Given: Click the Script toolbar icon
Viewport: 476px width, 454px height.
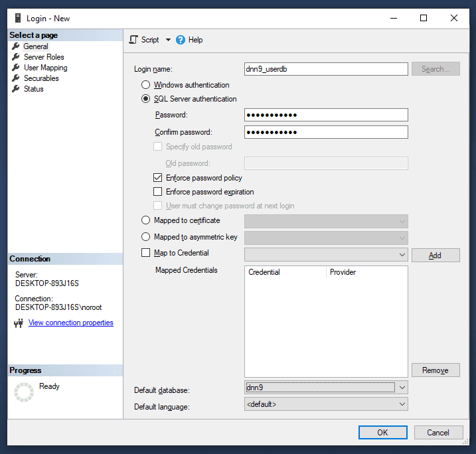Looking at the screenshot, I should point(133,40).
